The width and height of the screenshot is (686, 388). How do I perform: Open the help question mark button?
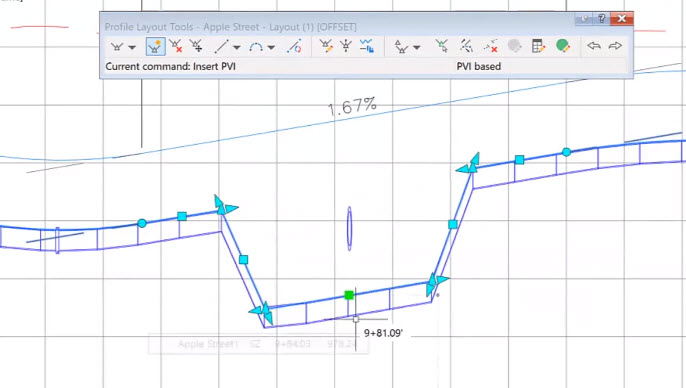tap(602, 19)
